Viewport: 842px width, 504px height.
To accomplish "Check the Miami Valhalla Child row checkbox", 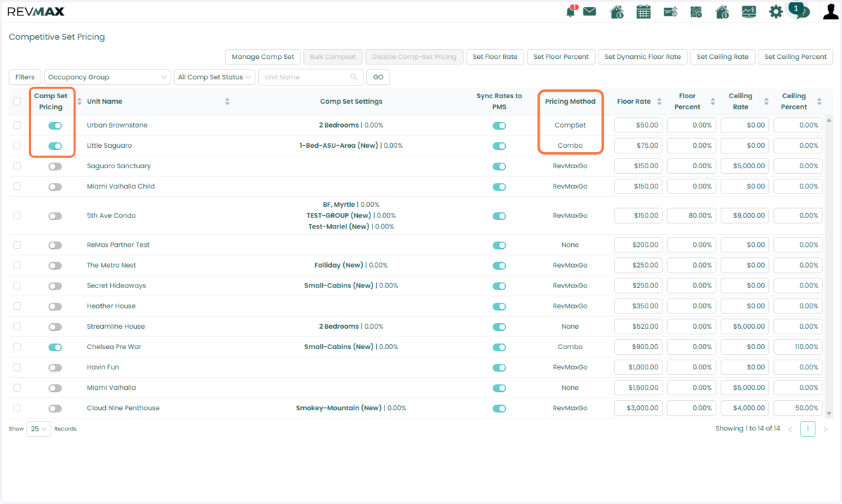I will [x=17, y=186].
